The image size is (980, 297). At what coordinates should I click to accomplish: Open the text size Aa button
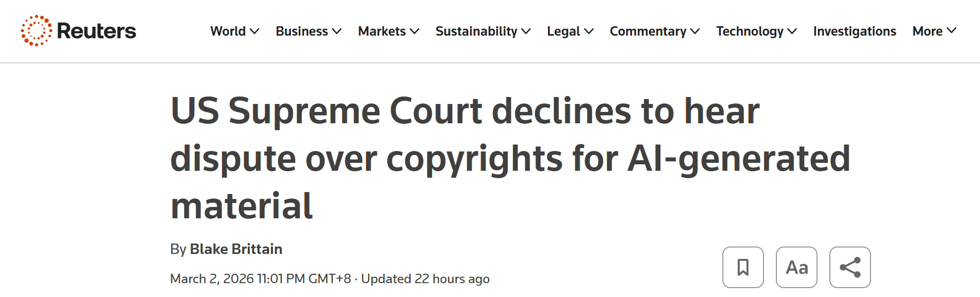click(796, 267)
